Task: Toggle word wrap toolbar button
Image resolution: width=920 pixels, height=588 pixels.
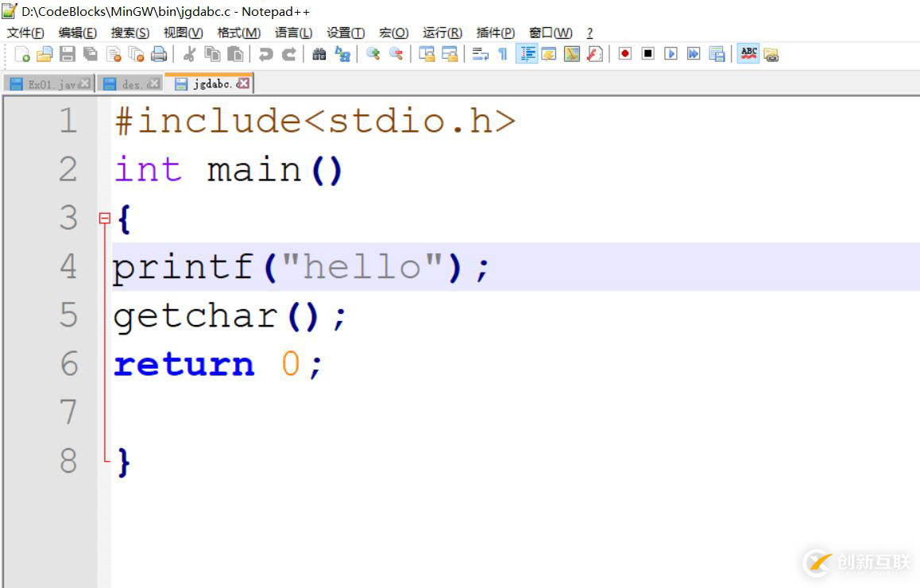Action: [480, 55]
